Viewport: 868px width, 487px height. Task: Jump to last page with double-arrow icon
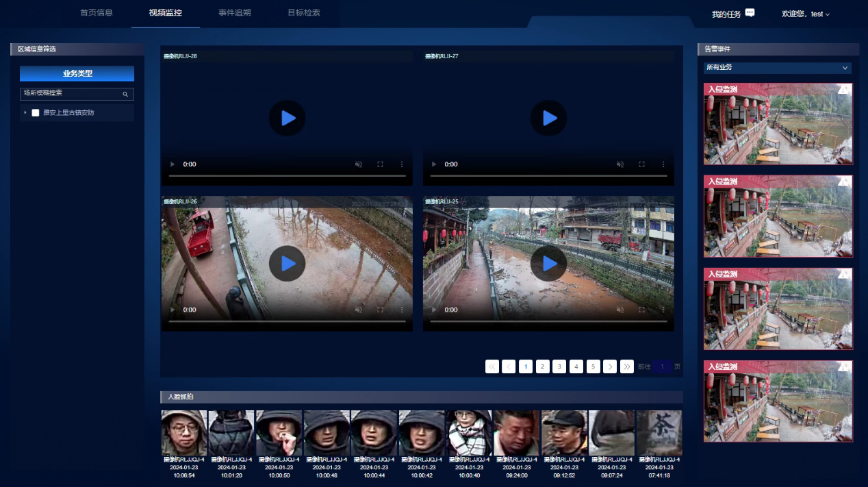(626, 366)
